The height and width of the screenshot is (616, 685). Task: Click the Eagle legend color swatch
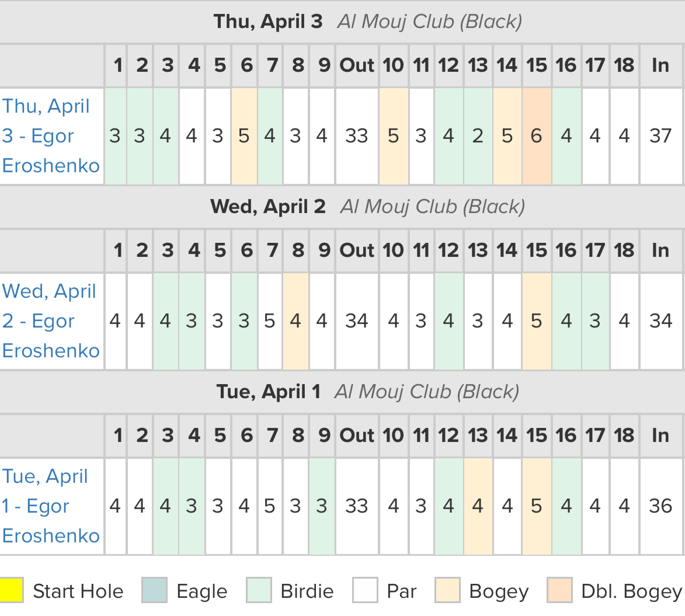click(x=154, y=590)
